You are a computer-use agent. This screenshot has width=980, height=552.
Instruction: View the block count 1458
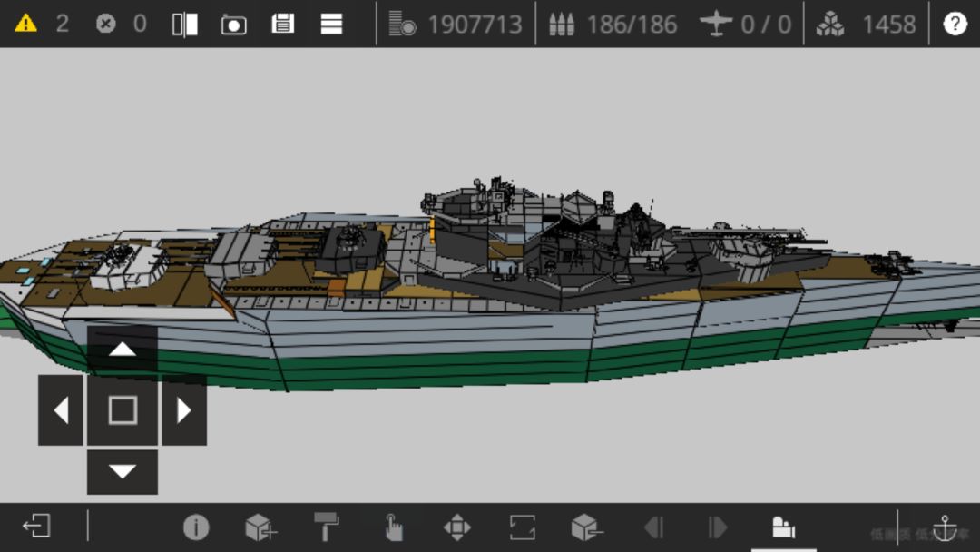[888, 25]
